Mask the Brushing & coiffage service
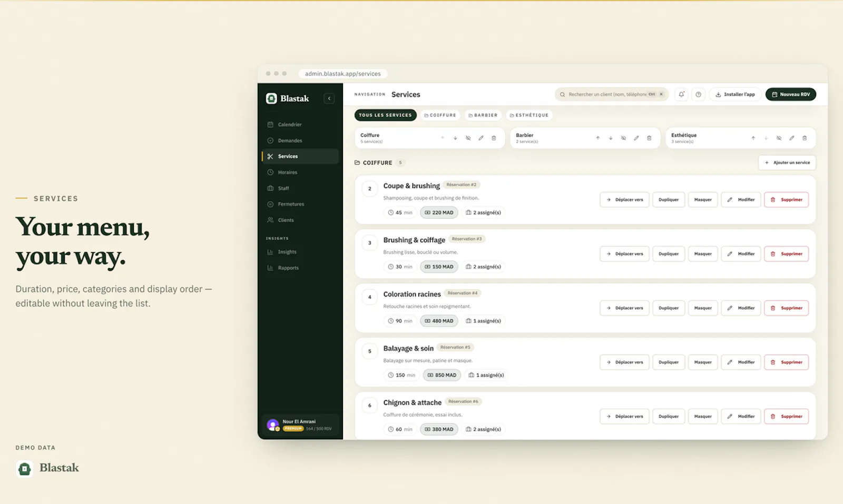Viewport: 843px width, 504px height. pos(703,254)
